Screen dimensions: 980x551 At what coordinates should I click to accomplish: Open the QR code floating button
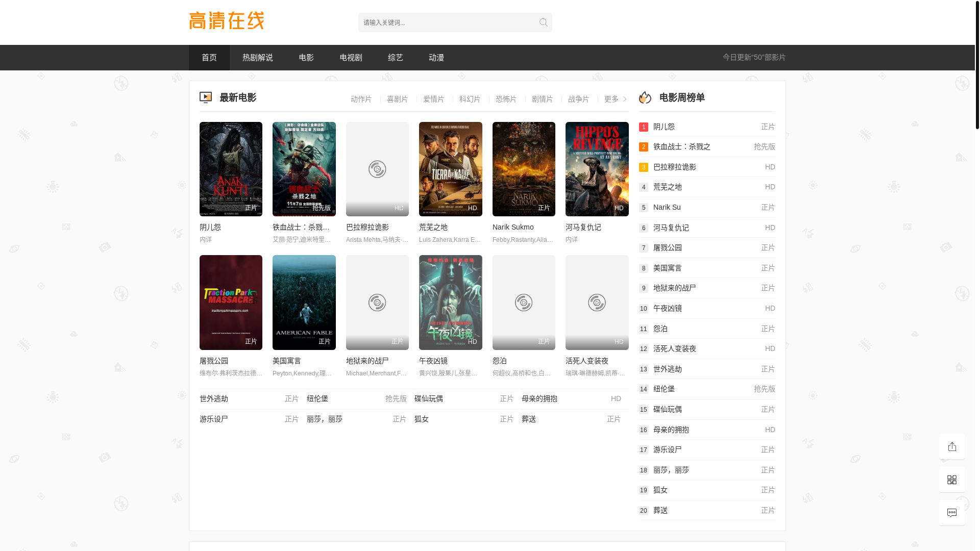(x=952, y=480)
